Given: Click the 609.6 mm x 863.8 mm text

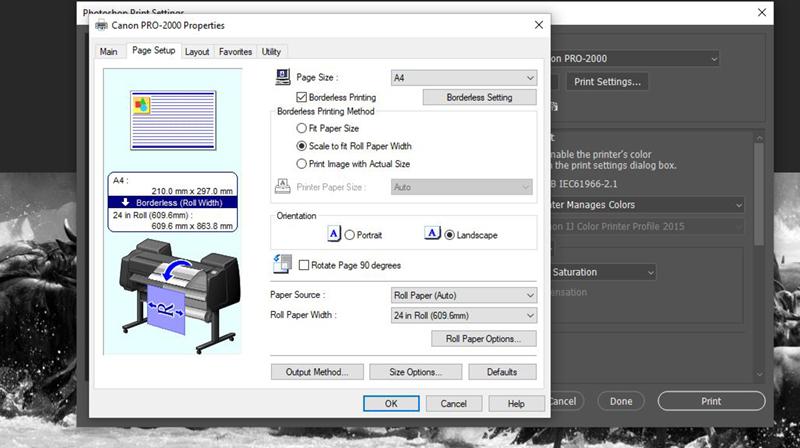Looking at the screenshot, I should 192,226.
